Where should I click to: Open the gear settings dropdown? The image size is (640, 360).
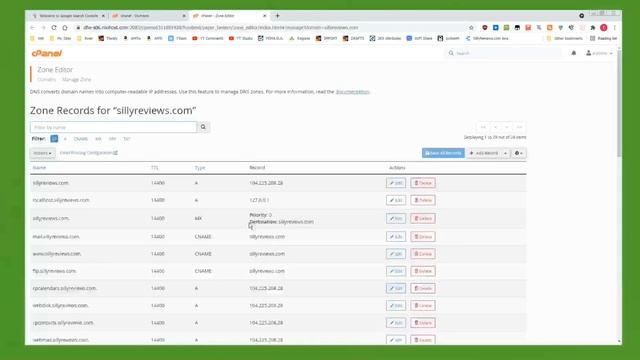pyautogui.click(x=518, y=153)
